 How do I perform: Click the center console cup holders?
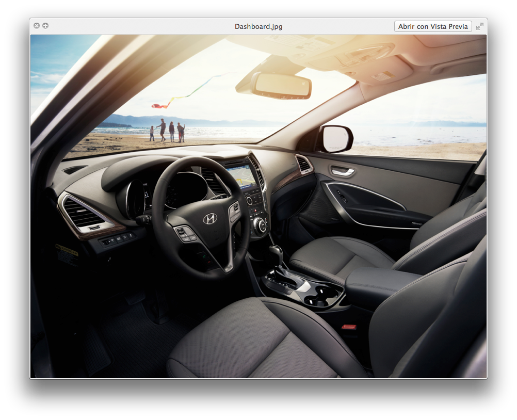pos(321,296)
